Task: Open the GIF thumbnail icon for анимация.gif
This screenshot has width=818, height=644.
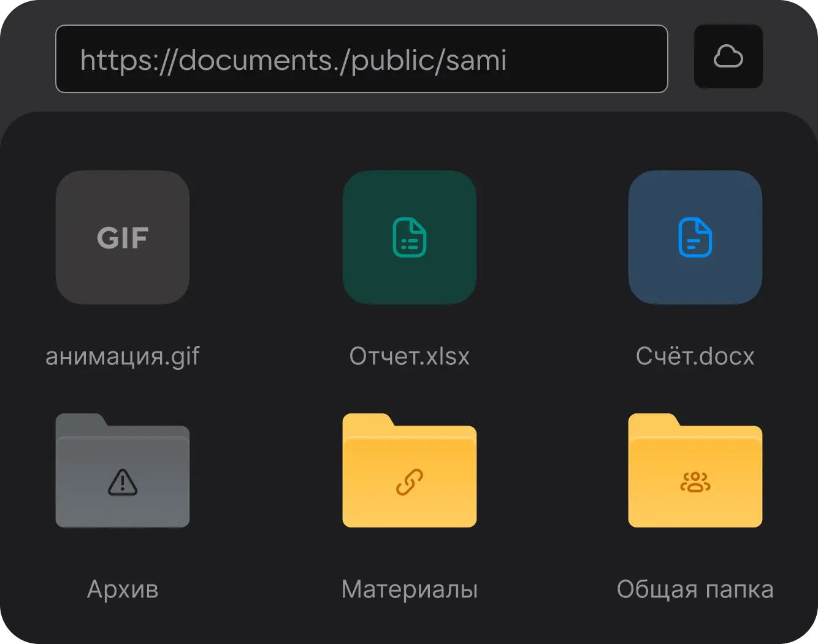Action: (x=122, y=239)
